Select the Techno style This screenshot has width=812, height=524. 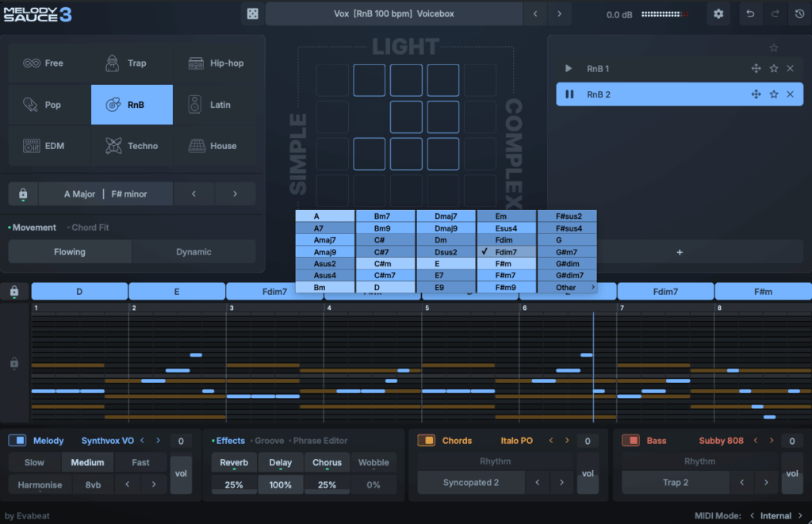coord(132,146)
